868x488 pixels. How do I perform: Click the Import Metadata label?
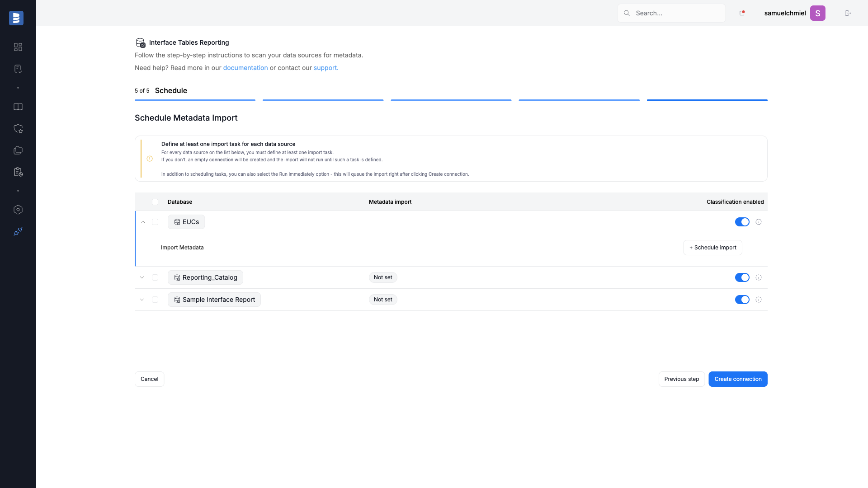(x=182, y=248)
